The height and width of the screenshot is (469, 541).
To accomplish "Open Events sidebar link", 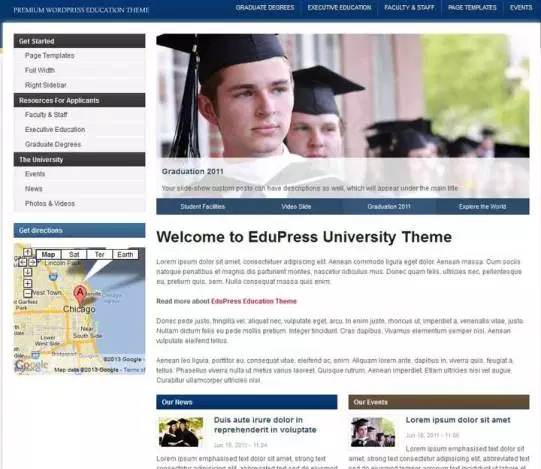I will tap(35, 174).
